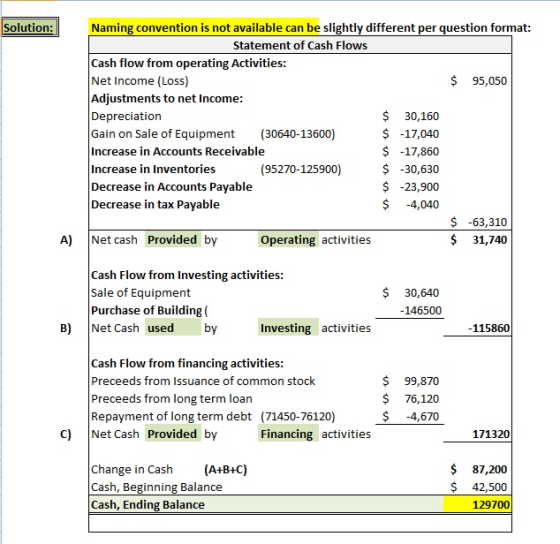This screenshot has width=560, height=544.
Task: Click the 'Statement of Cash Flows' header cell
Action: click(x=300, y=45)
